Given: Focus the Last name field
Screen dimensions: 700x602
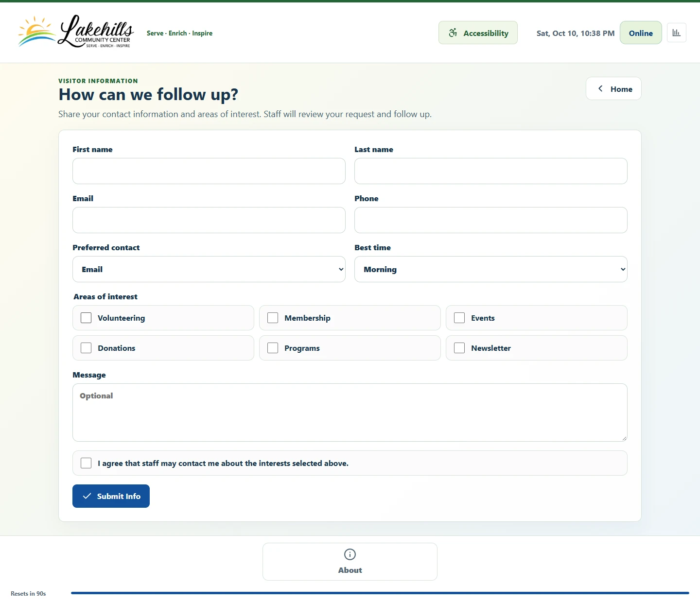Looking at the screenshot, I should (x=491, y=171).
